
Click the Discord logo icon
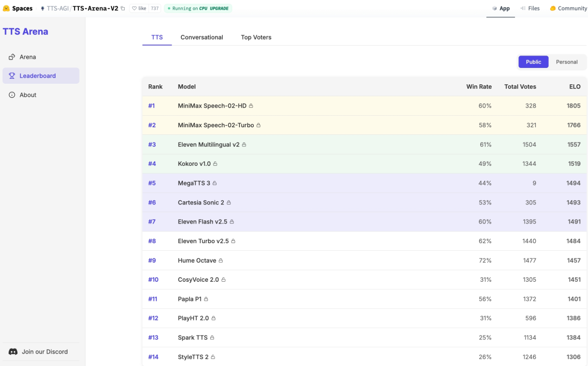point(13,352)
